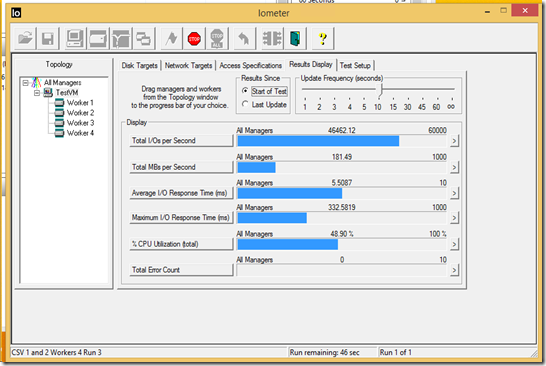This screenshot has width=546, height=366.
Task: Click Maximum I/O Response Time button
Action: coord(181,218)
